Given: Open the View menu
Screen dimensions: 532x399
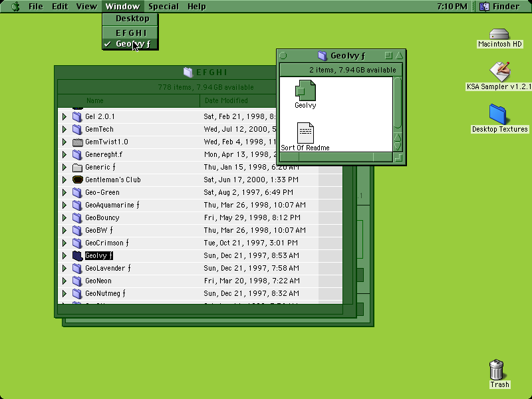Looking at the screenshot, I should coord(86,7).
